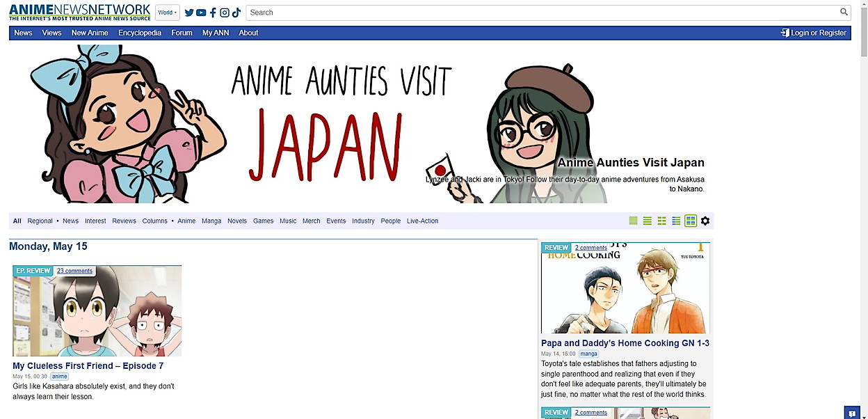
Task: Switch to single-block view layout icon
Action: coord(633,221)
